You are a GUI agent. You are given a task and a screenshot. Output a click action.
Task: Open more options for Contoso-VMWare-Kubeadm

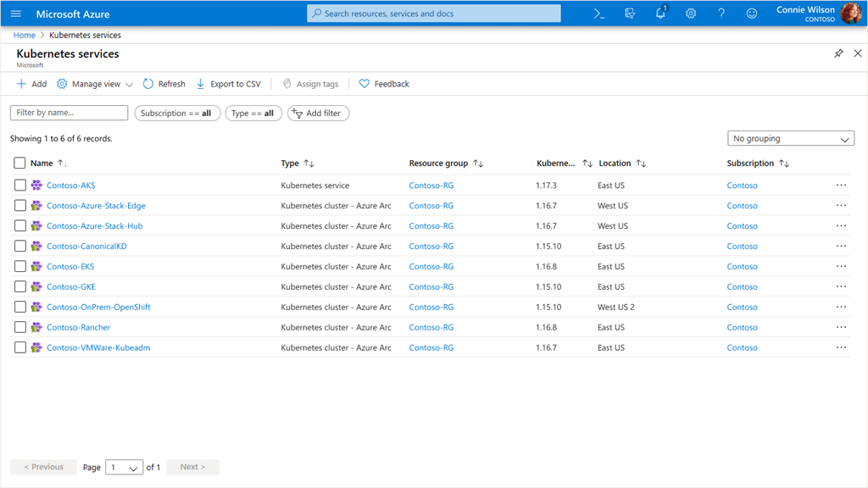tap(842, 347)
